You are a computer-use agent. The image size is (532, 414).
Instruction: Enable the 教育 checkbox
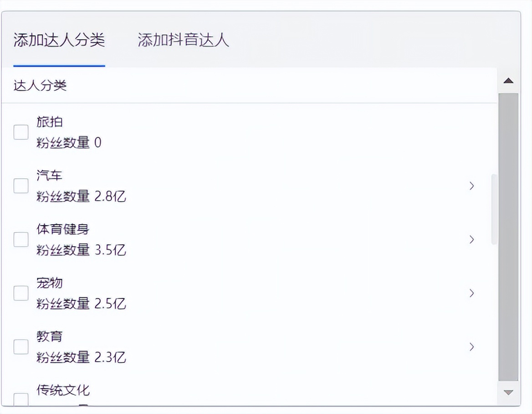point(20,347)
